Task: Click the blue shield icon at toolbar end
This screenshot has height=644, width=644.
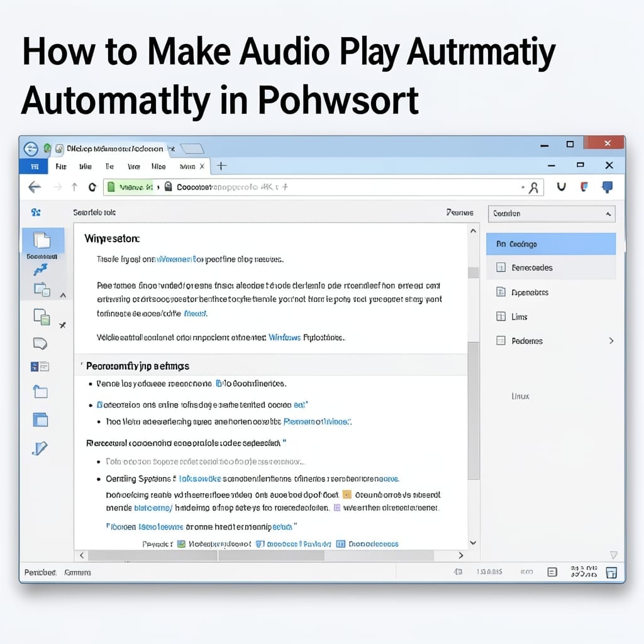Action: tap(607, 187)
